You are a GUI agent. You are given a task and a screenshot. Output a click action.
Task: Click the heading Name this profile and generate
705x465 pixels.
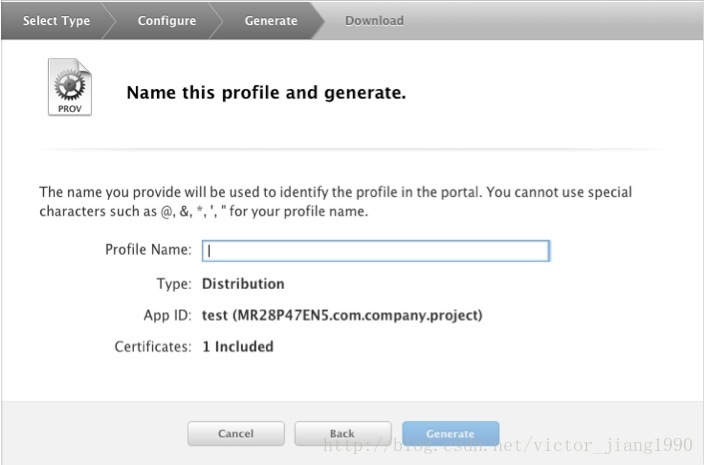click(x=266, y=93)
